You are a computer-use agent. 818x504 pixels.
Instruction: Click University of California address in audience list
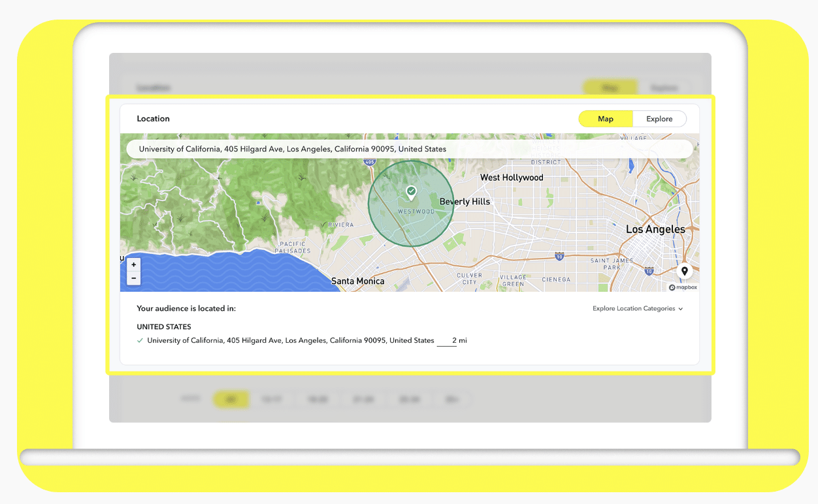[291, 341]
